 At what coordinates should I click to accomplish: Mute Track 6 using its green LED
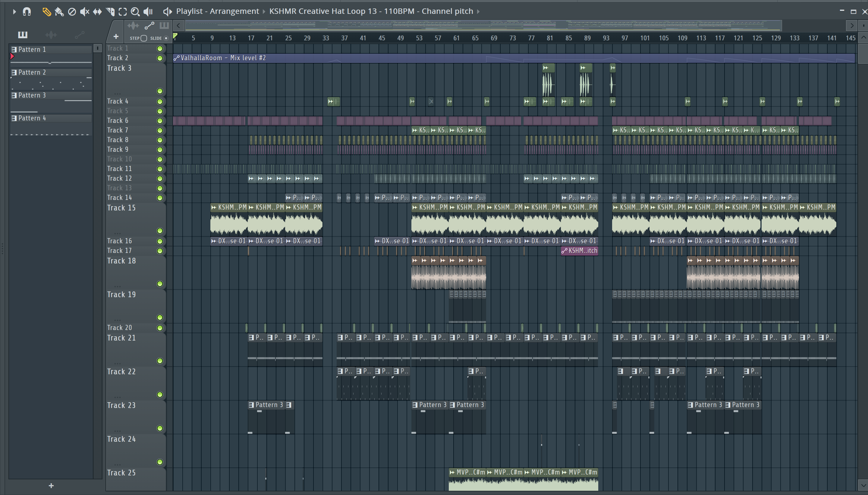159,121
